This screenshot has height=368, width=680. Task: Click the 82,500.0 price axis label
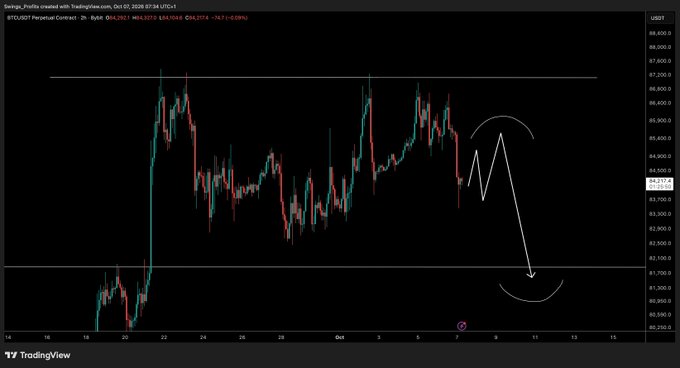pyautogui.click(x=660, y=244)
